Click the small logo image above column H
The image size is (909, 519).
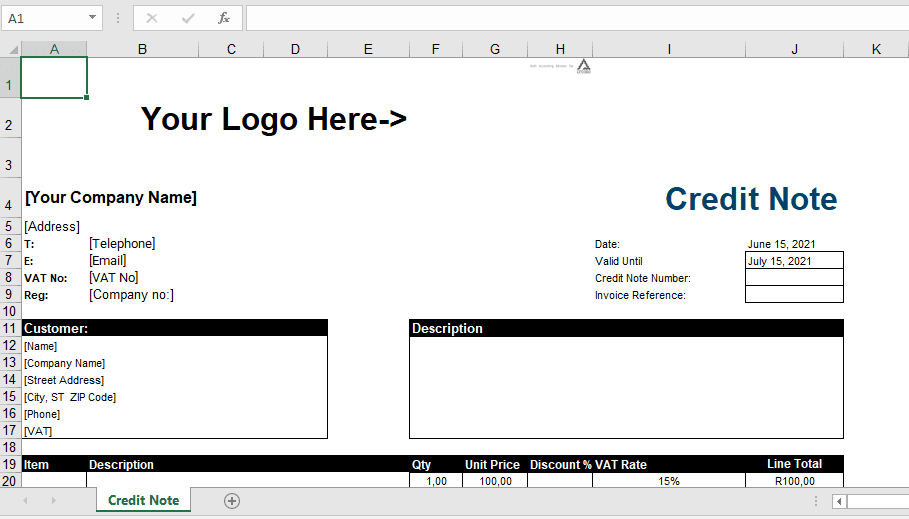tap(583, 66)
